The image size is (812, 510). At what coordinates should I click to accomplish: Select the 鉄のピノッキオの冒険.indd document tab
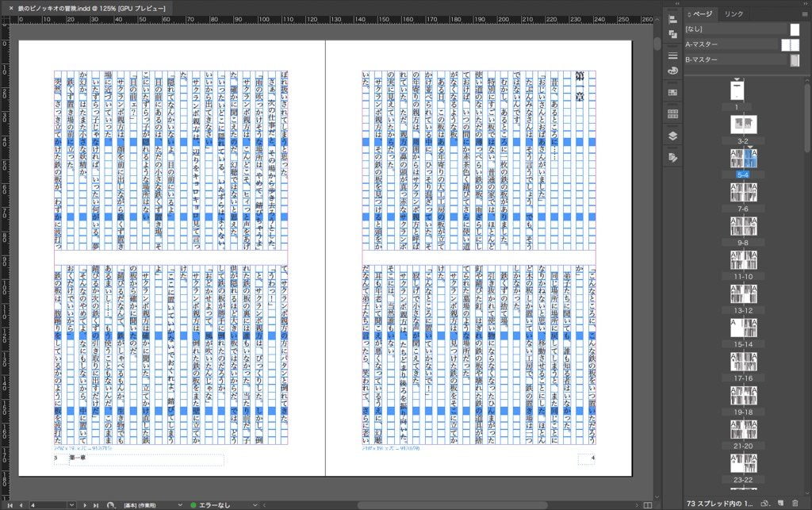pyautogui.click(x=92, y=8)
